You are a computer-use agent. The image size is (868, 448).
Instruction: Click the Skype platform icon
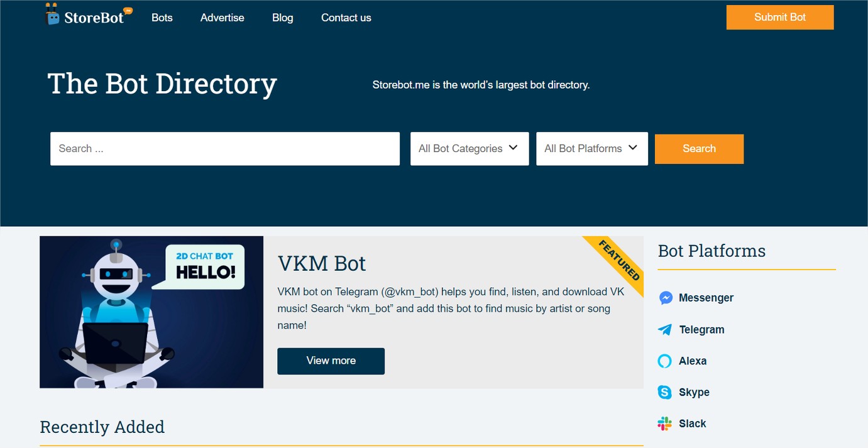coord(665,392)
